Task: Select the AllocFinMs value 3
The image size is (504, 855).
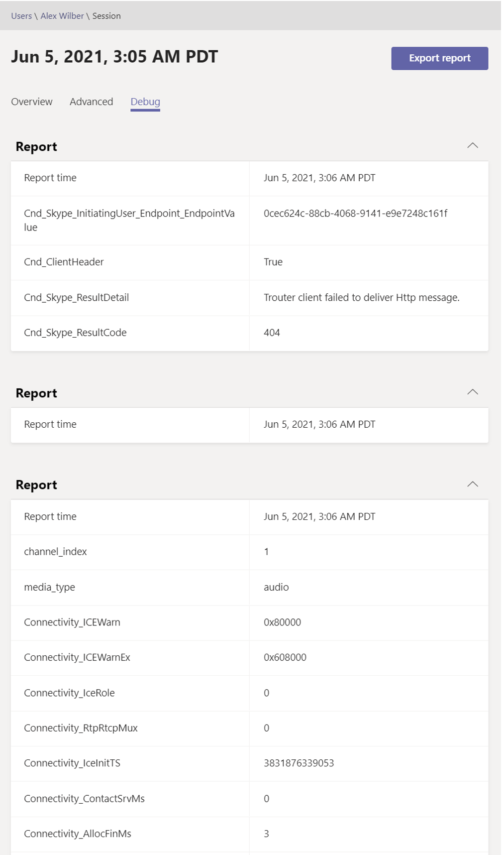Action: (x=266, y=834)
